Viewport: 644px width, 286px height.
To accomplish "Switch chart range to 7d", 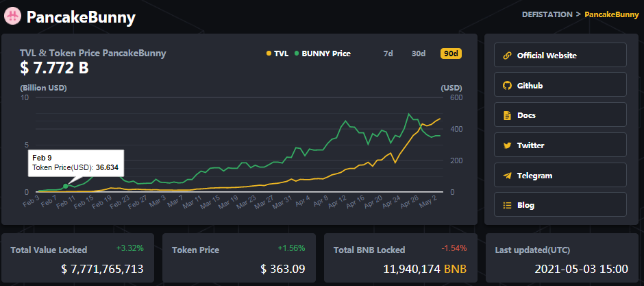I will (388, 53).
